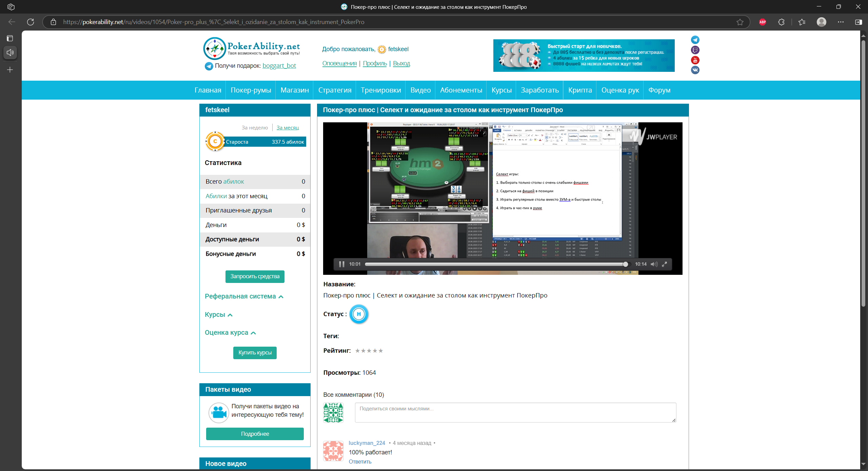Open the Абонементы menu item
The height and width of the screenshot is (471, 868).
click(x=461, y=90)
